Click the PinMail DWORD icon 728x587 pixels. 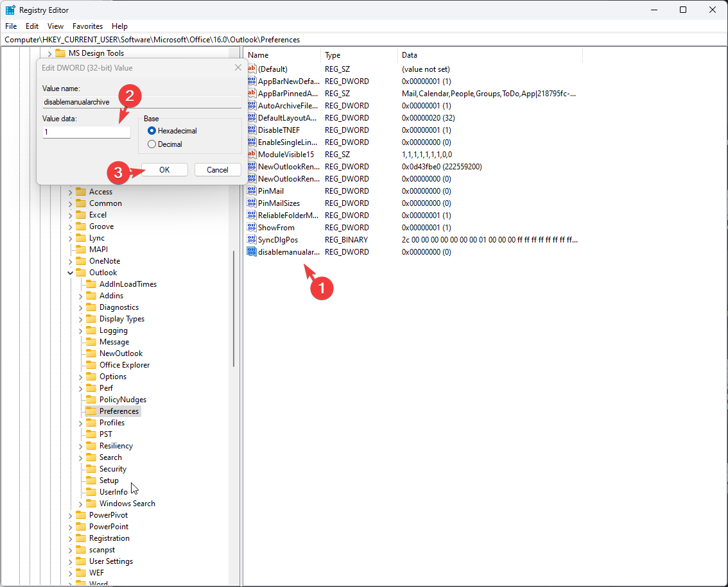pos(252,191)
